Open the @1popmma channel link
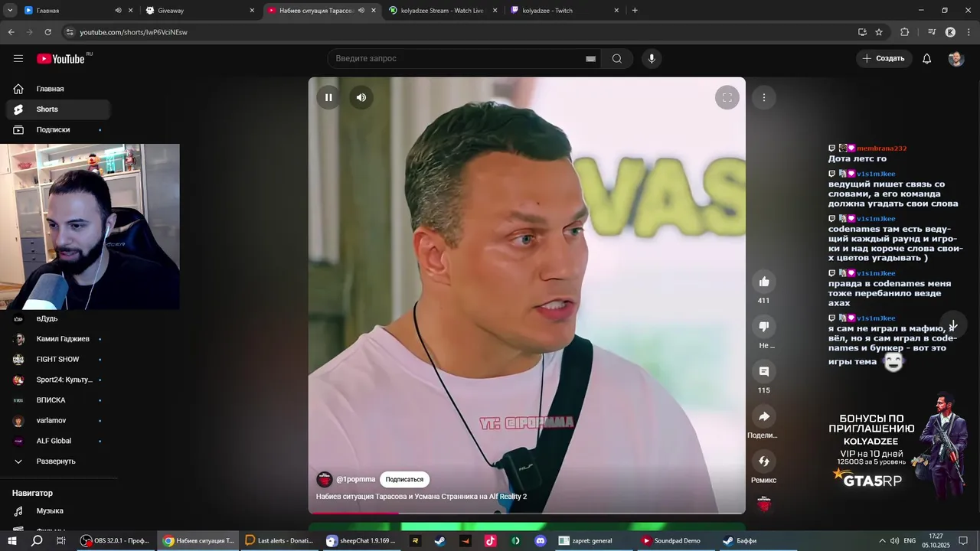The width and height of the screenshot is (980, 551). pos(356,479)
